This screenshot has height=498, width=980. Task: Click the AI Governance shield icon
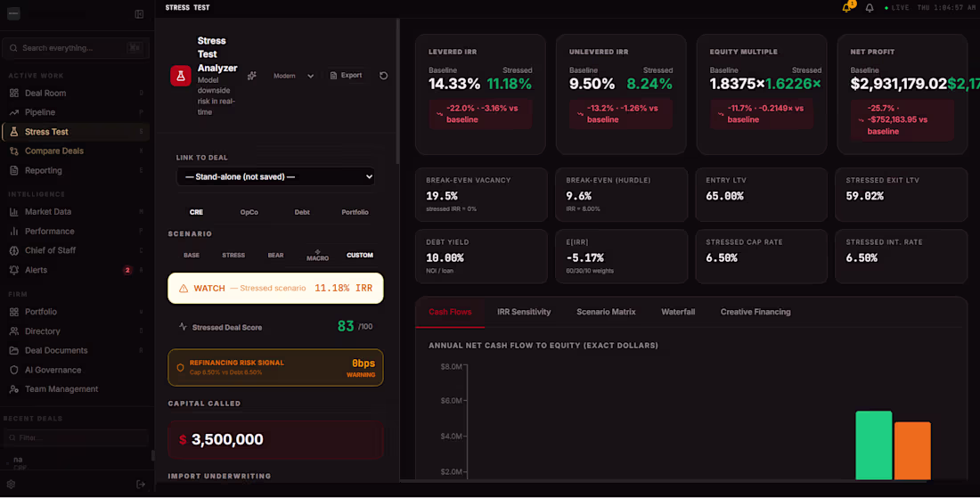pyautogui.click(x=13, y=370)
